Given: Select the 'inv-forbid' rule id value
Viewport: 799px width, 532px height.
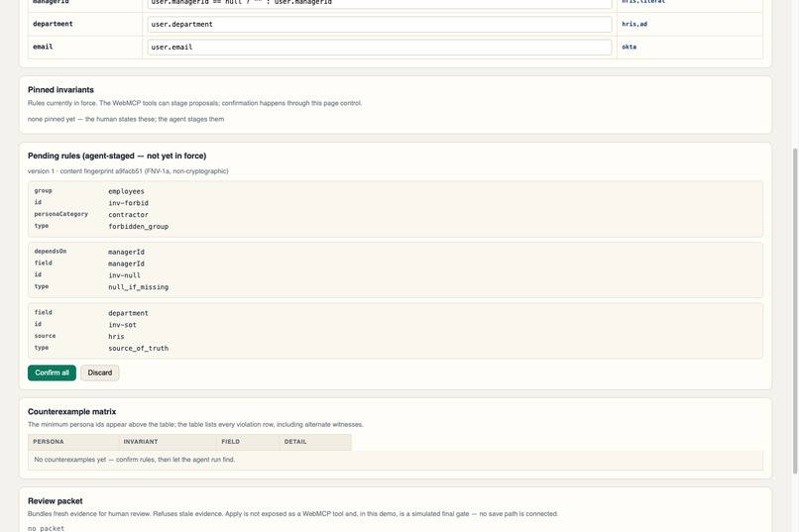Looking at the screenshot, I should coord(129,203).
